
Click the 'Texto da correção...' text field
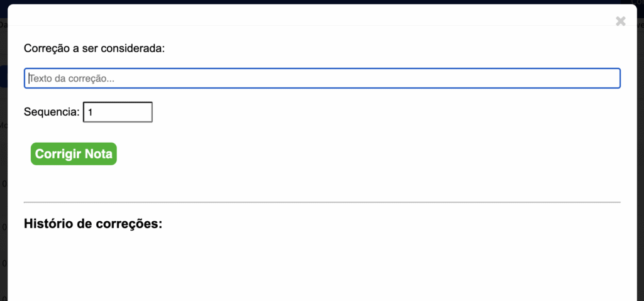(x=322, y=79)
